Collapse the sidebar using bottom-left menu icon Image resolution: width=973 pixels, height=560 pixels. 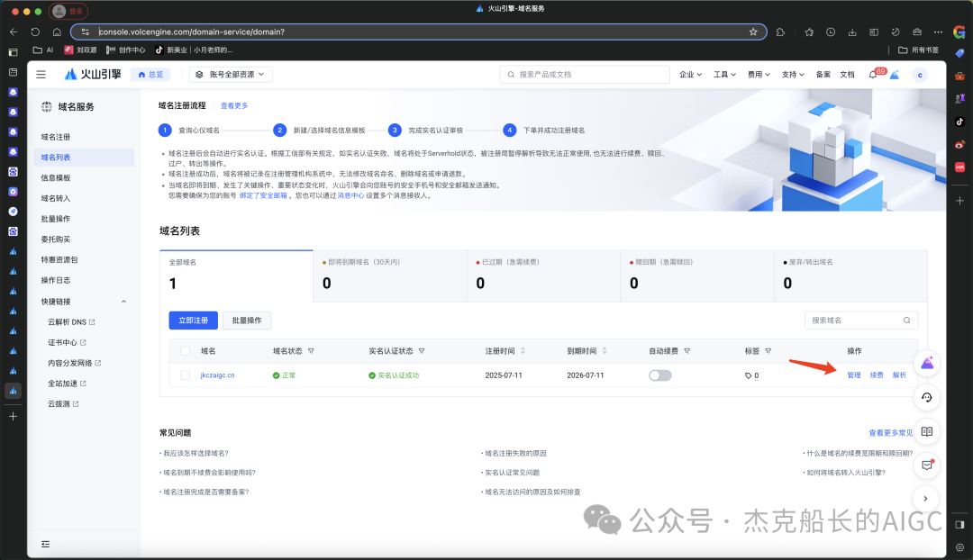pos(45,545)
